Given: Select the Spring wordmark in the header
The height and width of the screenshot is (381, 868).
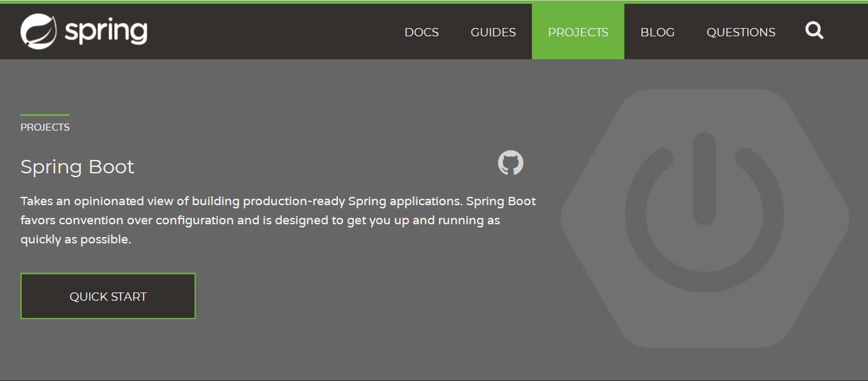Looking at the screenshot, I should 105,30.
